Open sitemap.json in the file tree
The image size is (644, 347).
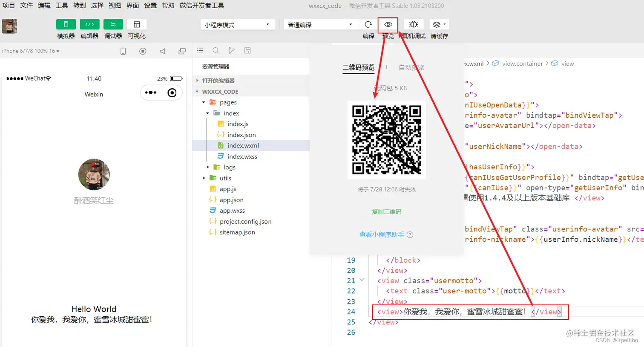(x=237, y=232)
